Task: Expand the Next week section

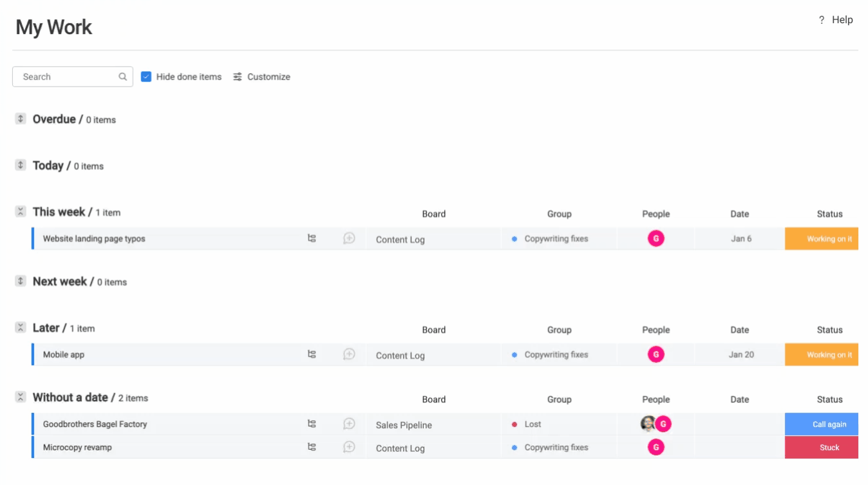Action: pyautogui.click(x=21, y=281)
